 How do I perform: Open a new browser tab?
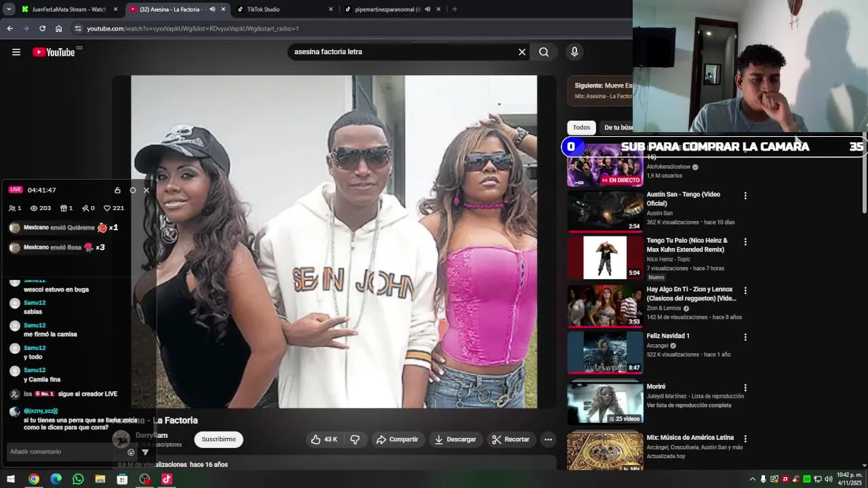click(454, 9)
